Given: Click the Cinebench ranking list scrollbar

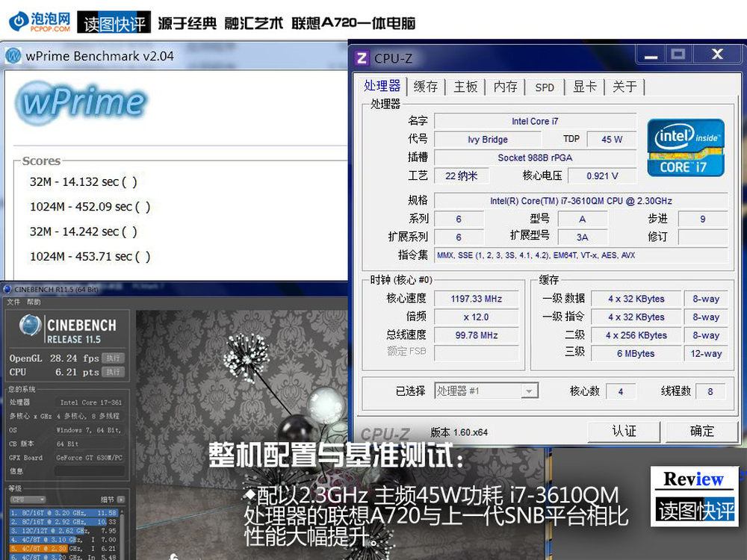Looking at the screenshot, I should tap(122, 534).
